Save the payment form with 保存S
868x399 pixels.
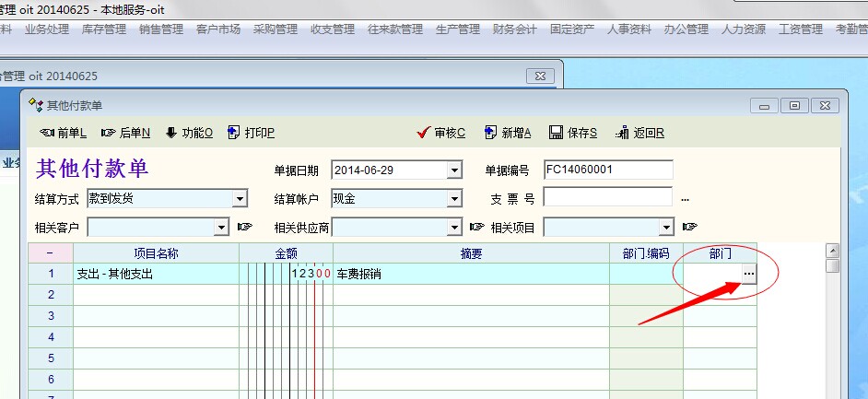click(573, 133)
